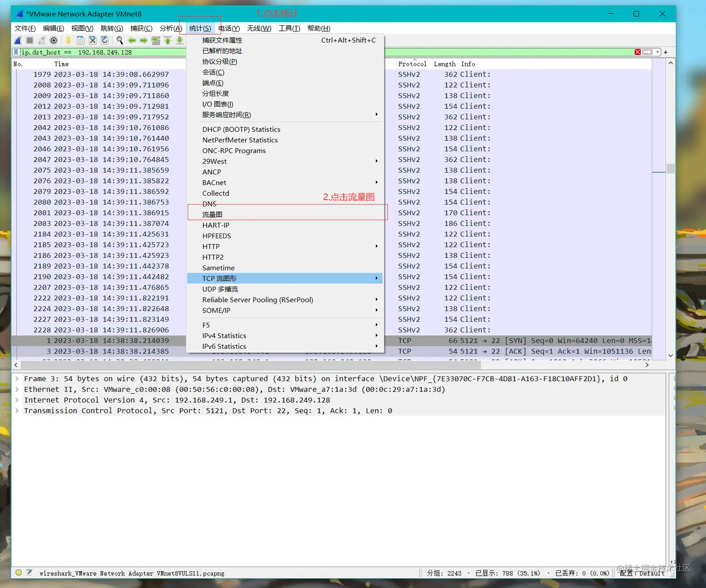Expand the 服务响应时间(R) submenu
The width and height of the screenshot is (706, 588).
(x=285, y=115)
